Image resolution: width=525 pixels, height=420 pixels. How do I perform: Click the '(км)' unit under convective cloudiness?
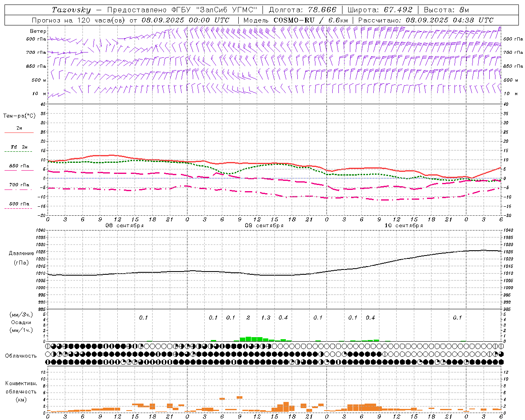(21, 399)
